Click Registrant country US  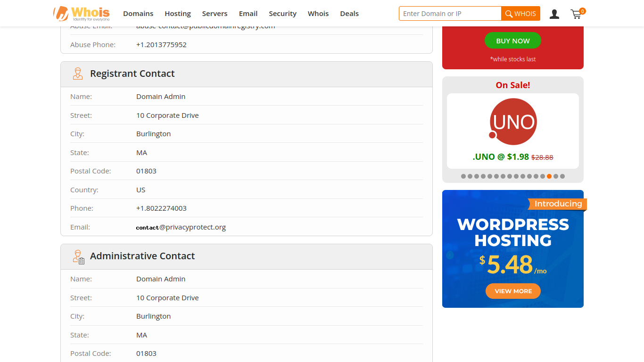141,190
